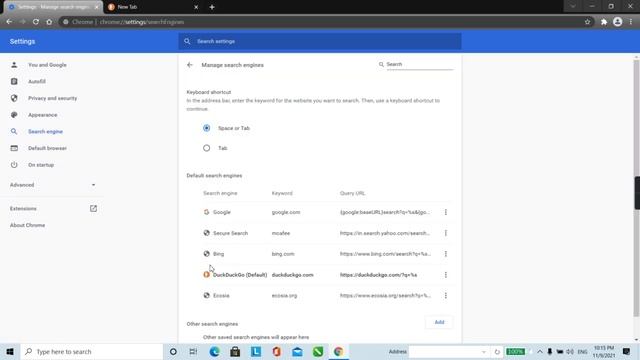Open more actions for Google search engine
640x360 pixels.
tap(446, 212)
